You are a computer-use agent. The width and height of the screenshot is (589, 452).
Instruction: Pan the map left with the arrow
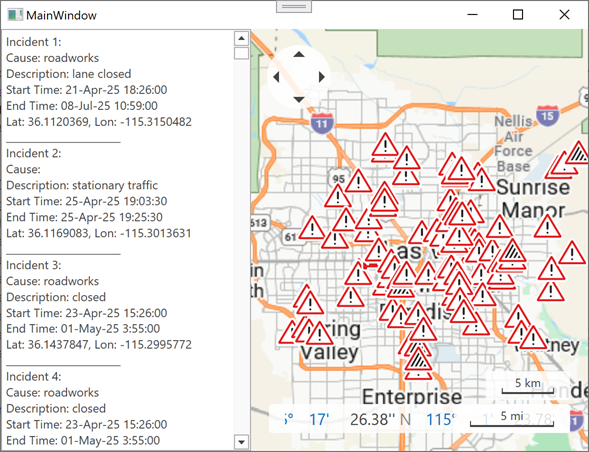[x=276, y=77]
